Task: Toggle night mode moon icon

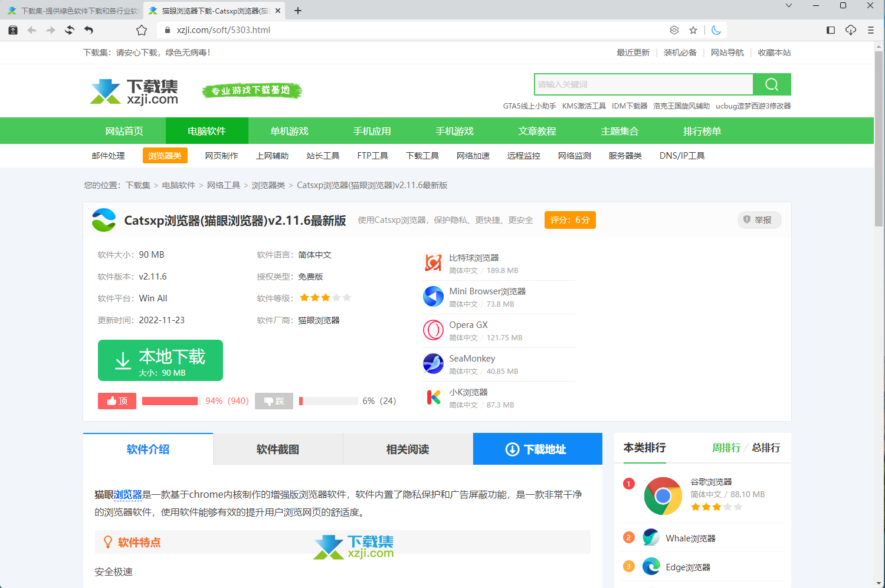Action: (x=716, y=30)
